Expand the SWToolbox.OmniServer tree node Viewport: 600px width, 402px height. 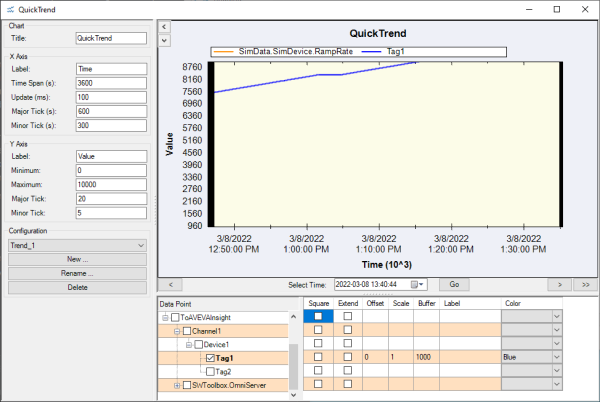pos(177,385)
